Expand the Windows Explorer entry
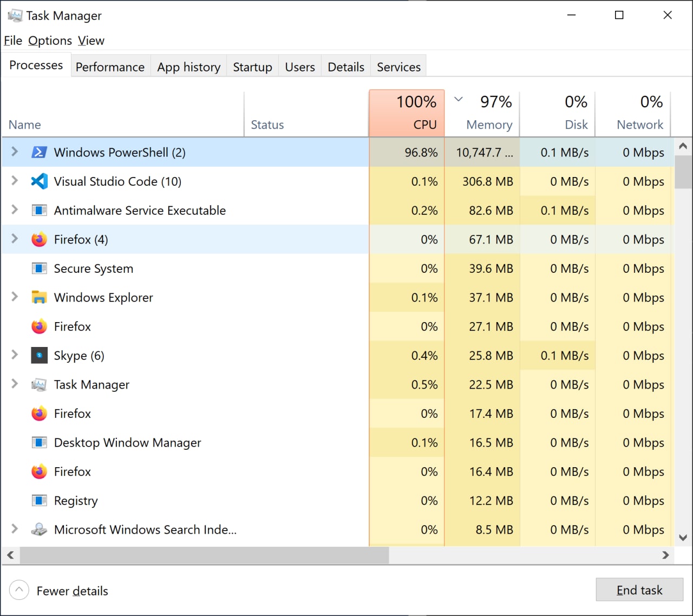 tap(15, 297)
